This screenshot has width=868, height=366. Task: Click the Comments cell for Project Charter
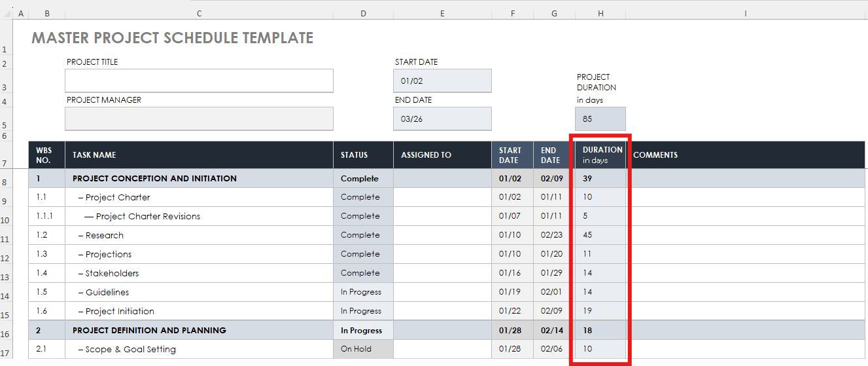point(746,197)
